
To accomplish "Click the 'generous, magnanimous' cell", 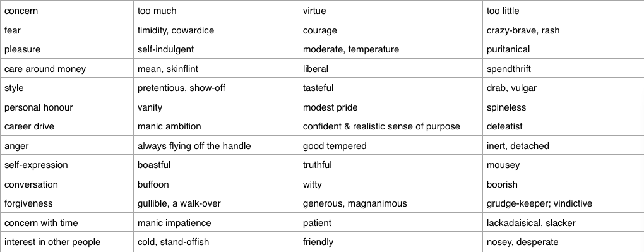I will point(391,203).
